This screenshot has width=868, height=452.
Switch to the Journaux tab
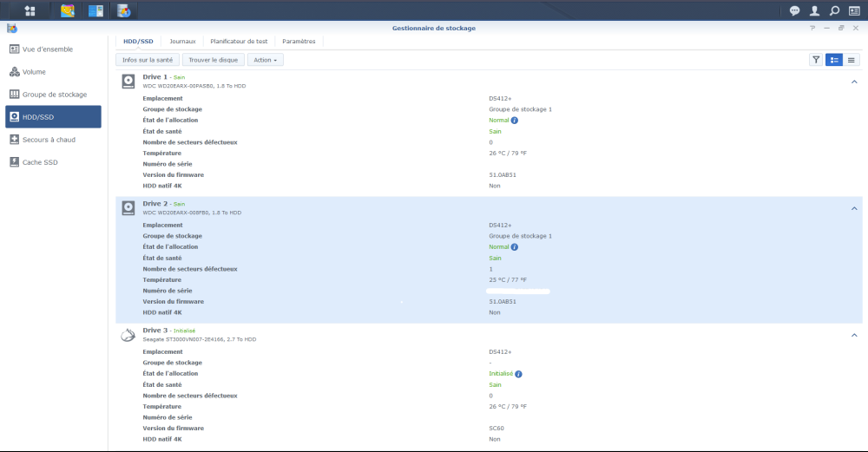(182, 41)
